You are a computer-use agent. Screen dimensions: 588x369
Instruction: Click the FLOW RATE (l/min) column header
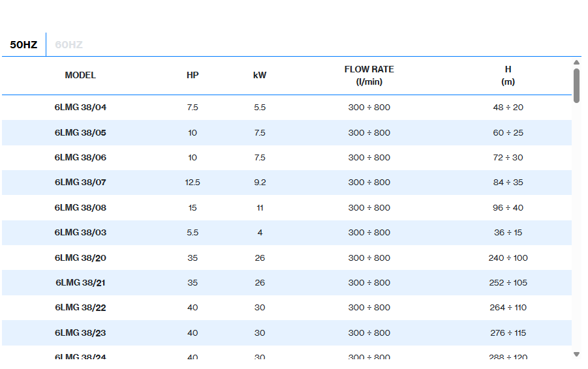[369, 76]
